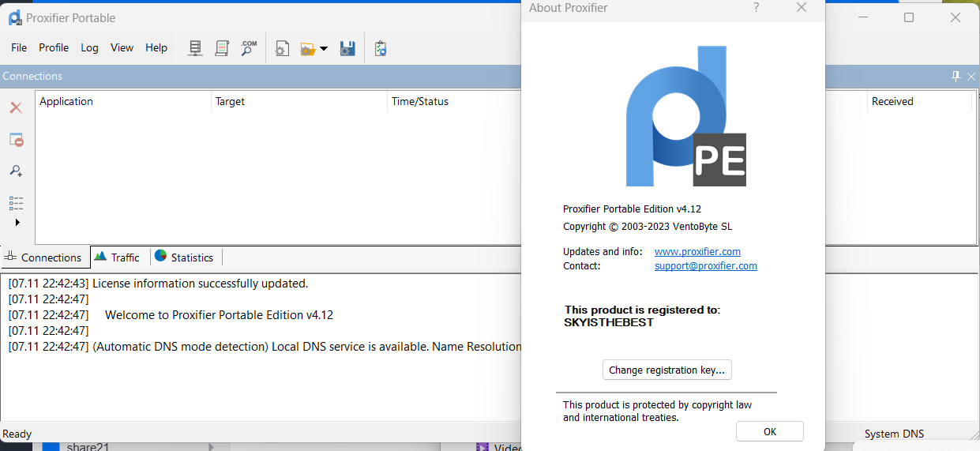Open the www.proxifier.com link
This screenshot has height=451, width=980.
pos(697,252)
